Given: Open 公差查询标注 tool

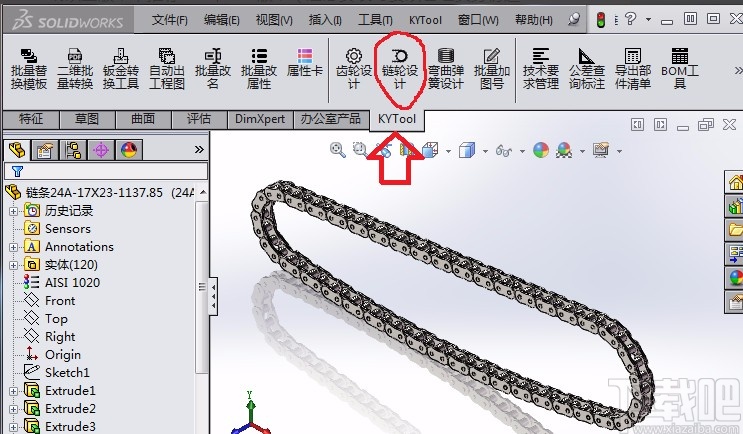Looking at the screenshot, I should pos(587,69).
